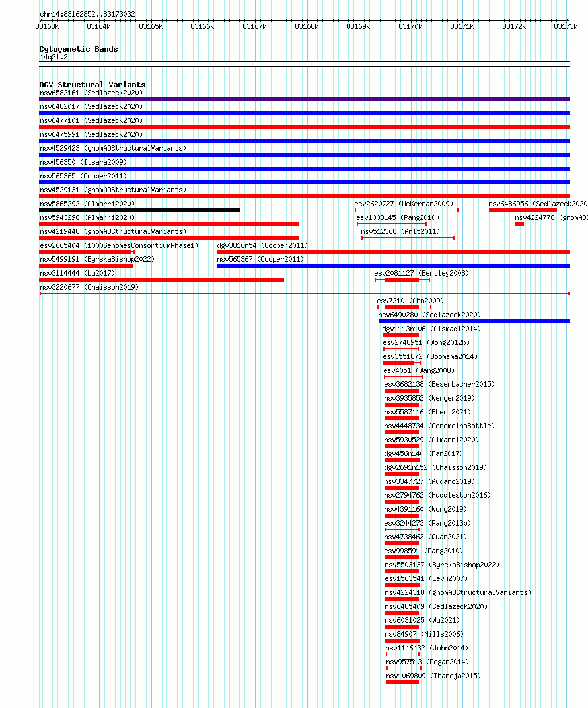588x708 pixels.
Task: Click nsv6486956 (Sedlazeck2020) label
Action: [x=538, y=204]
